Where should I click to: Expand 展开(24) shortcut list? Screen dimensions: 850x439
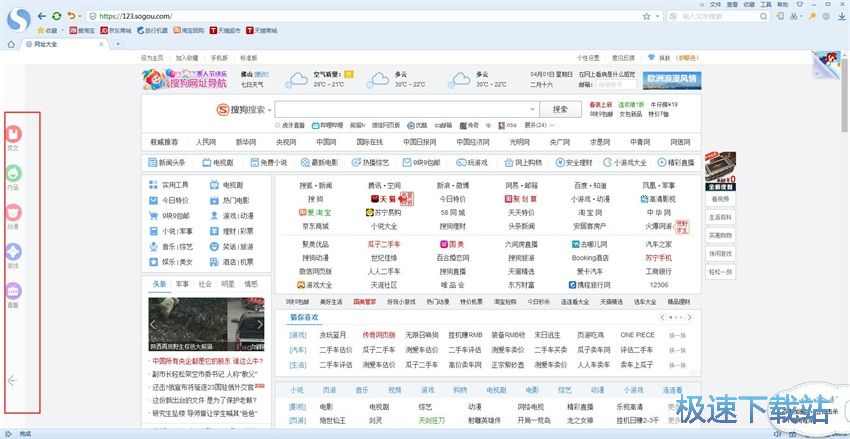pyautogui.click(x=539, y=125)
